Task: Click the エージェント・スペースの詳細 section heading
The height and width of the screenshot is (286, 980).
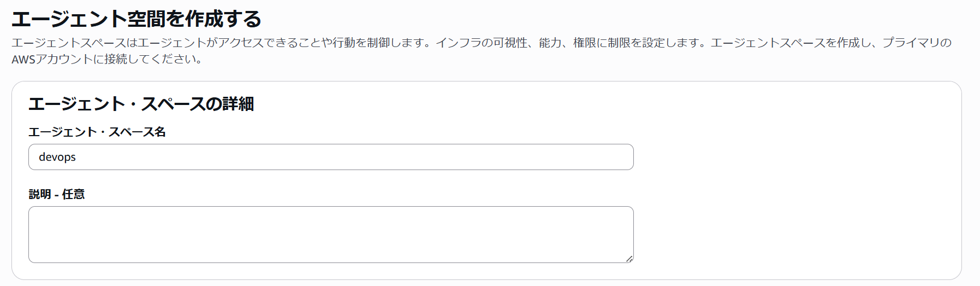Action: (x=141, y=103)
